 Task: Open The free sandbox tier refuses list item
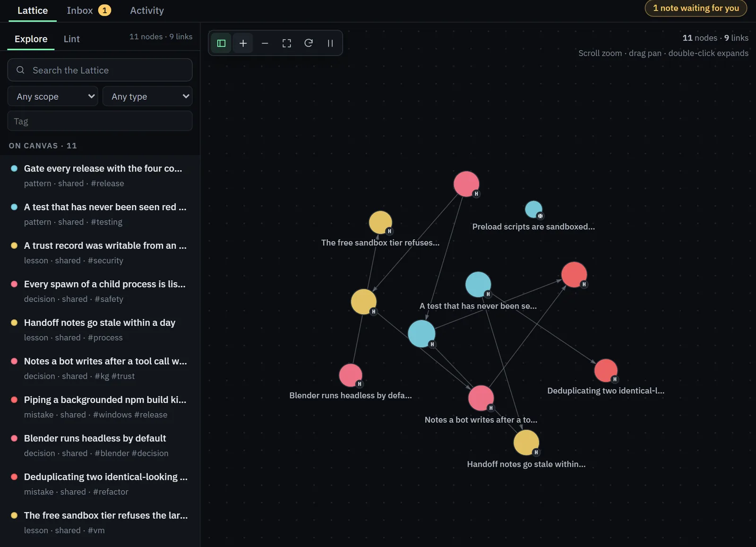(100, 522)
